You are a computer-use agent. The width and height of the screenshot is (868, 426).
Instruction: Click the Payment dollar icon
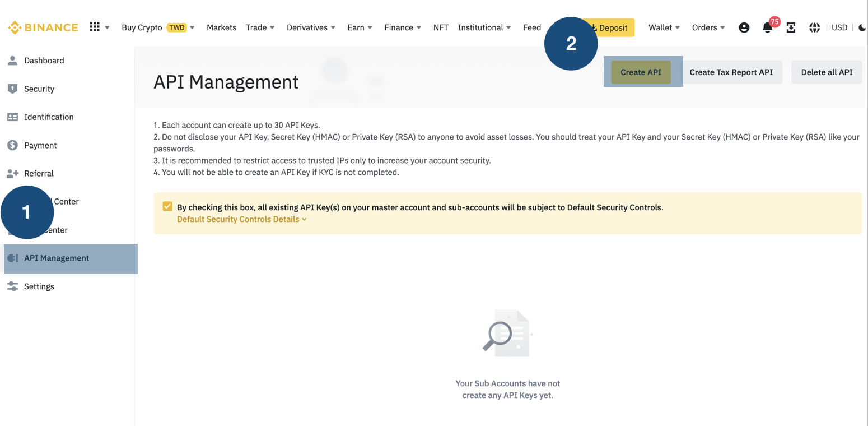coord(12,145)
